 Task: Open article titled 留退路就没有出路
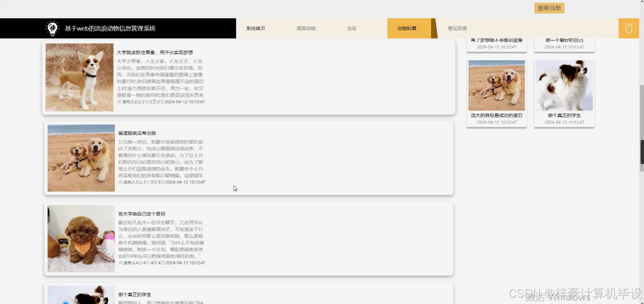pyautogui.click(x=137, y=133)
